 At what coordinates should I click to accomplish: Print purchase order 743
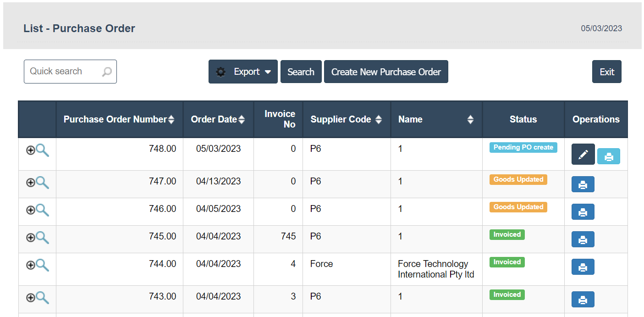coord(583,300)
